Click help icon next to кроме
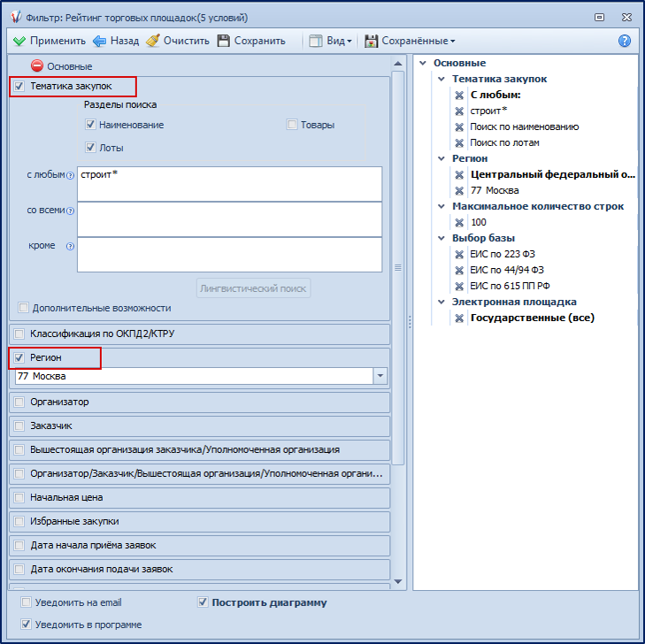Image resolution: width=645 pixels, height=644 pixels. click(71, 246)
